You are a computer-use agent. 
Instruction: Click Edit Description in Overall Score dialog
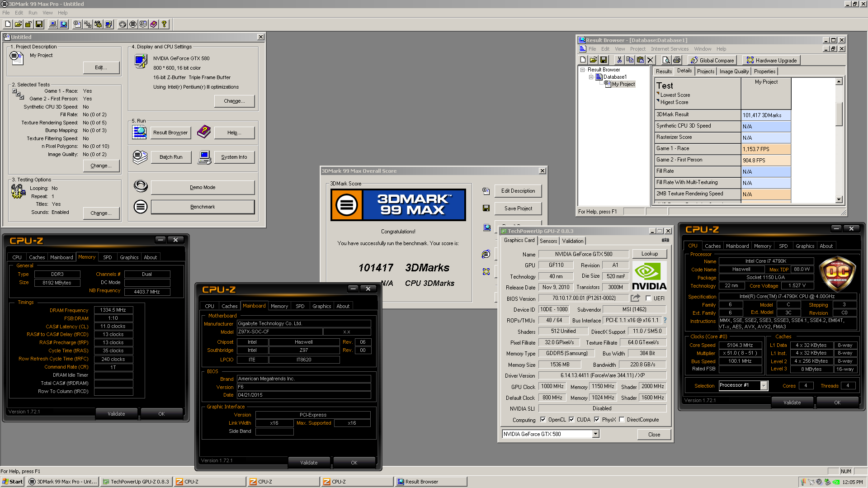coord(518,191)
